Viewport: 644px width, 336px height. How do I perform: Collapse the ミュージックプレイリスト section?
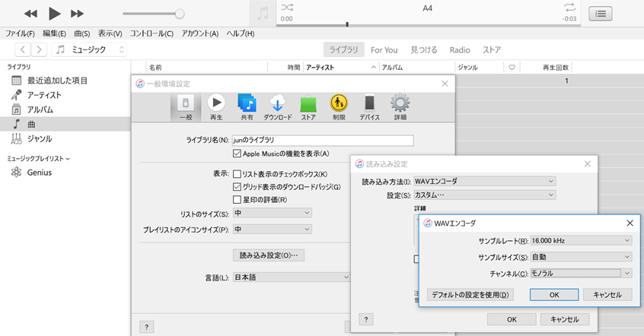coord(67,159)
